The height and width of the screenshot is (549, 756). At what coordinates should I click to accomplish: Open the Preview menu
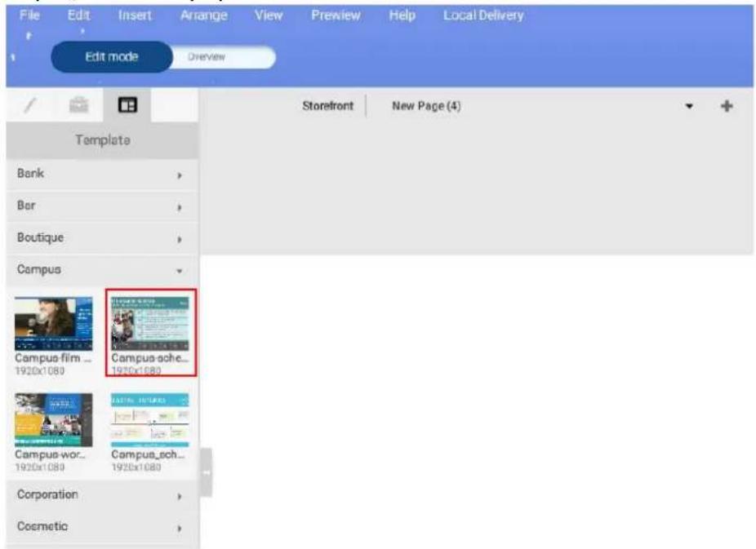(x=336, y=15)
